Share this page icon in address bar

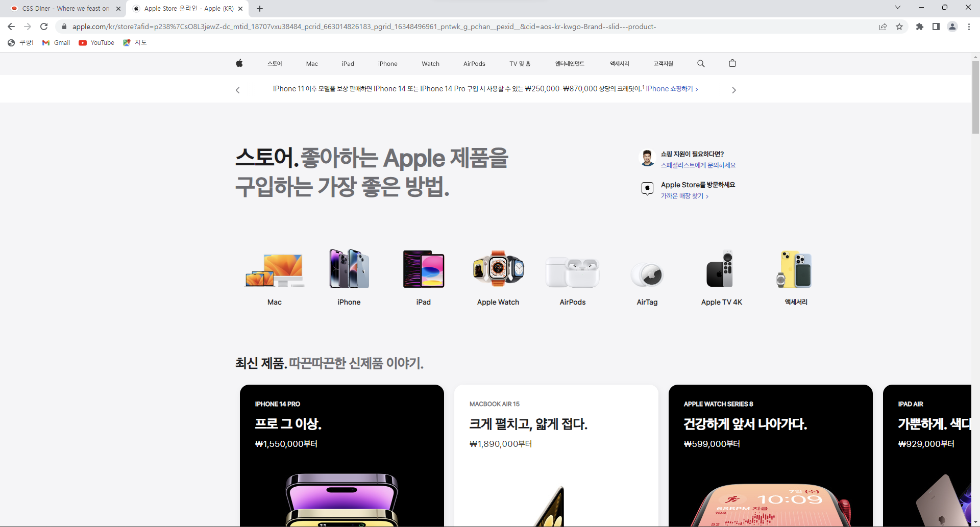883,27
